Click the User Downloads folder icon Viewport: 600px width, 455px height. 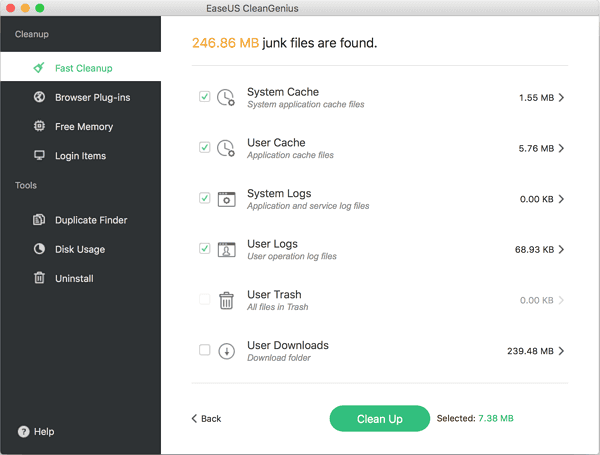pos(227,350)
